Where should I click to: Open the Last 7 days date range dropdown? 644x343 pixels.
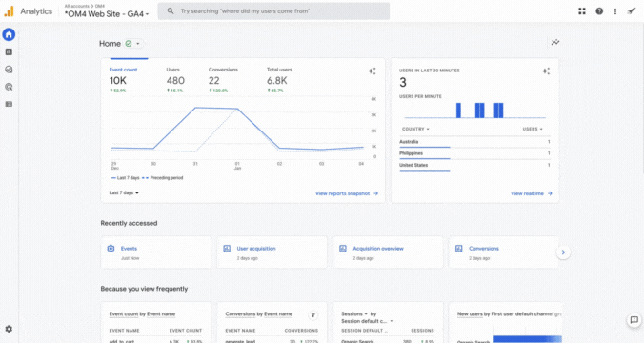(124, 192)
